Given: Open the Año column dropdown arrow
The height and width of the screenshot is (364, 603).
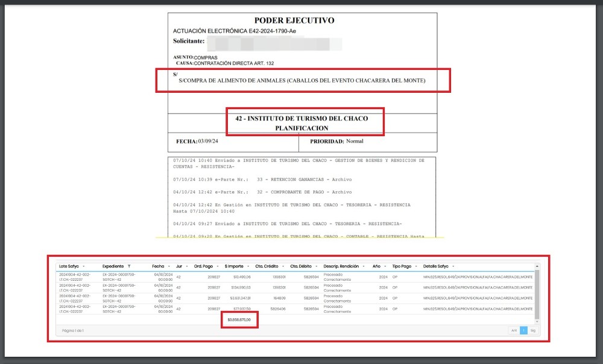Looking at the screenshot, I should pos(385,266).
